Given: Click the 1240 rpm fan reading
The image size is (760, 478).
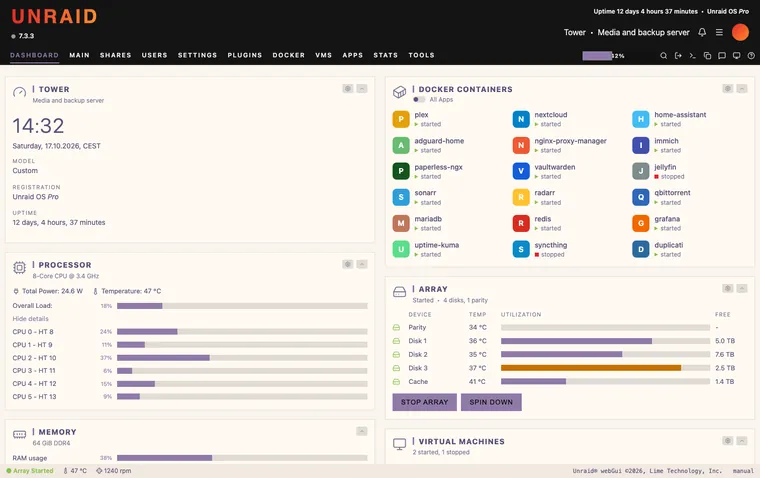Looking at the screenshot, I should (113, 471).
